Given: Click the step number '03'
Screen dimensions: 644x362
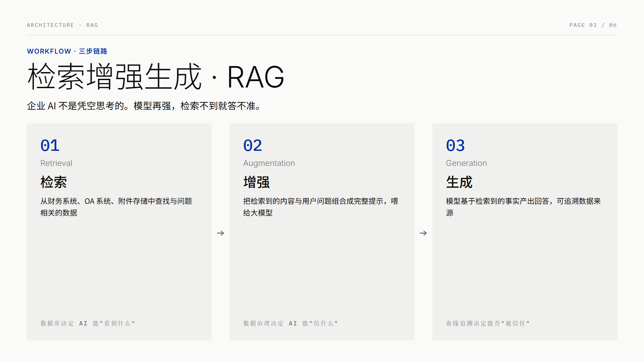Looking at the screenshot, I should 455,145.
